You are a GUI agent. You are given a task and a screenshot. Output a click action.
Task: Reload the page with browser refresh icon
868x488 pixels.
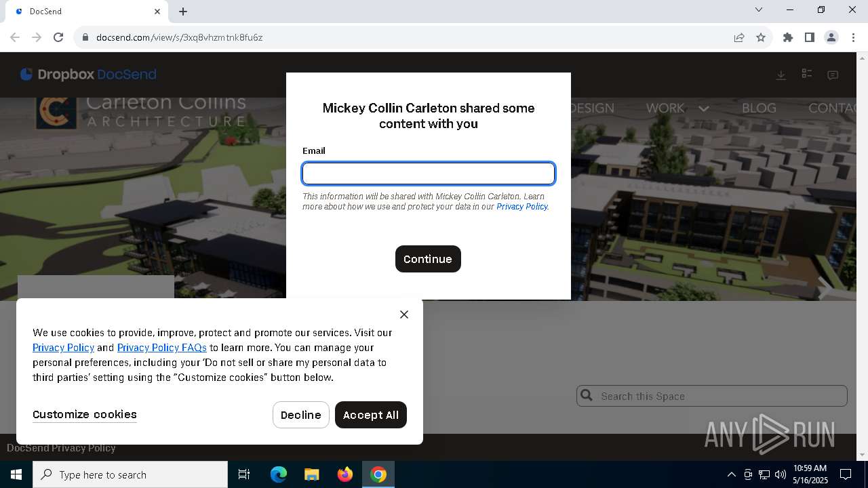58,37
